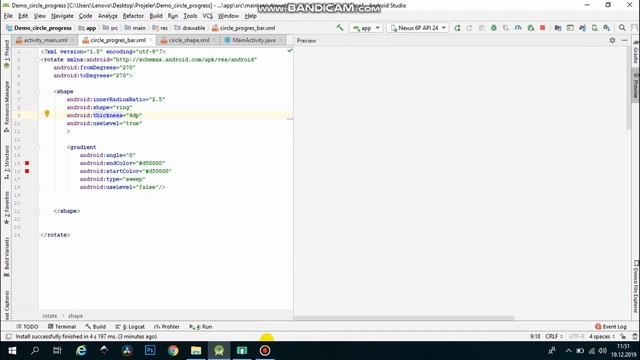640x360 pixels.
Task: Open the Logcat tool window
Action: tap(130, 327)
